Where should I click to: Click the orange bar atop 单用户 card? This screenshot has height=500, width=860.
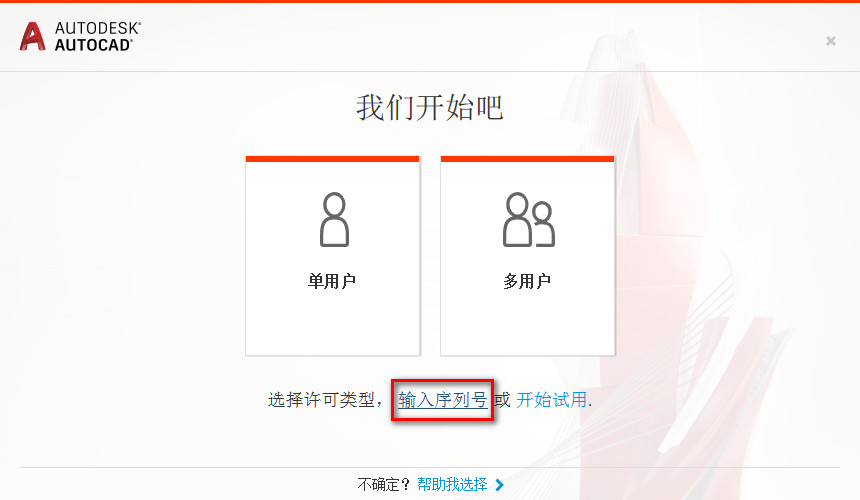pyautogui.click(x=332, y=159)
